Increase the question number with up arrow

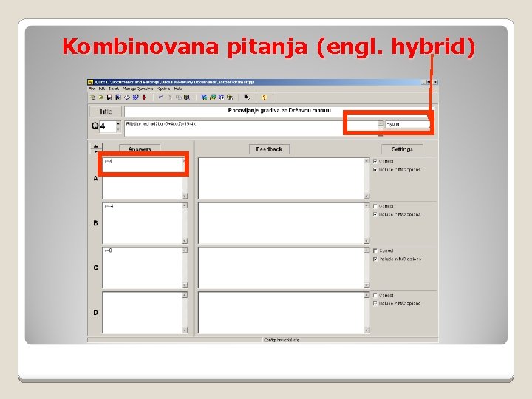point(118,124)
